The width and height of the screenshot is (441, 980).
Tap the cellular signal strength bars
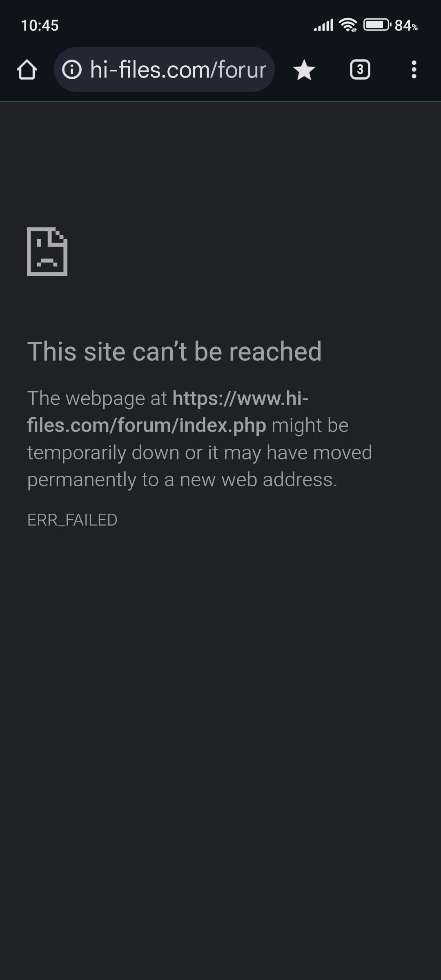323,25
